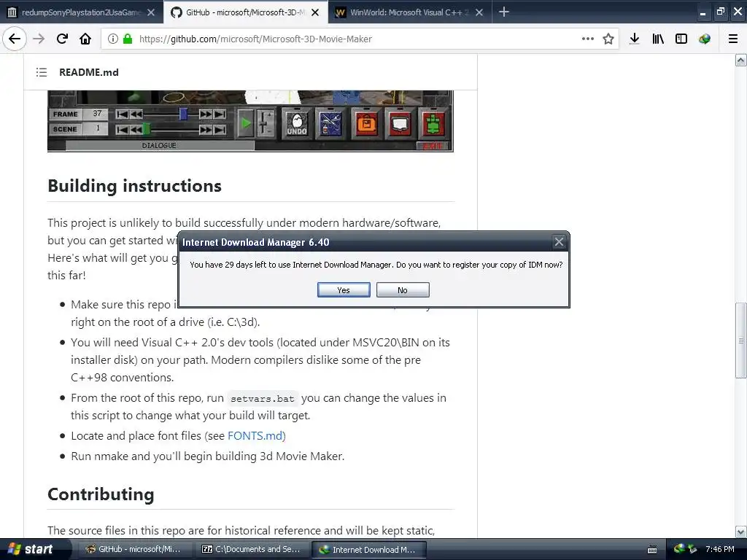The height and width of the screenshot is (560, 747).
Task: Close the redumpSonyPlaystation2UsaGame tab
Action: point(151,12)
